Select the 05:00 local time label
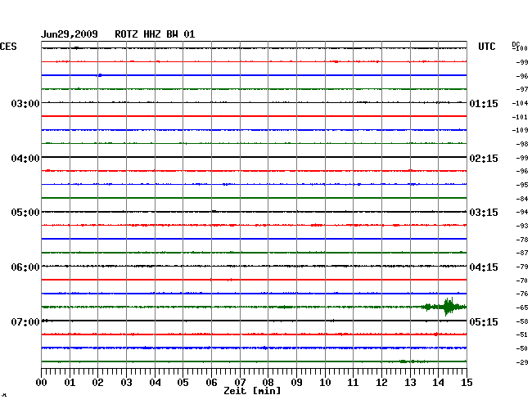The image size is (532, 404). (x=25, y=213)
